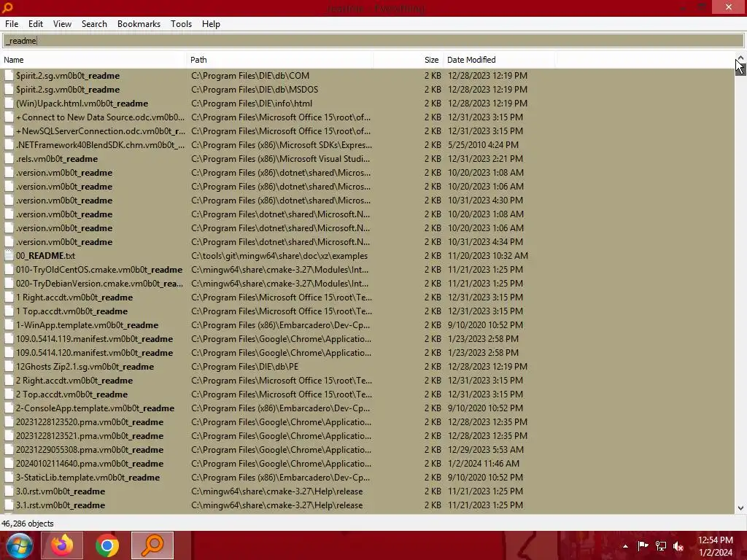Click file icon of 3.0.rst.vm0b0t_readme
747x560 pixels.
(x=9, y=491)
